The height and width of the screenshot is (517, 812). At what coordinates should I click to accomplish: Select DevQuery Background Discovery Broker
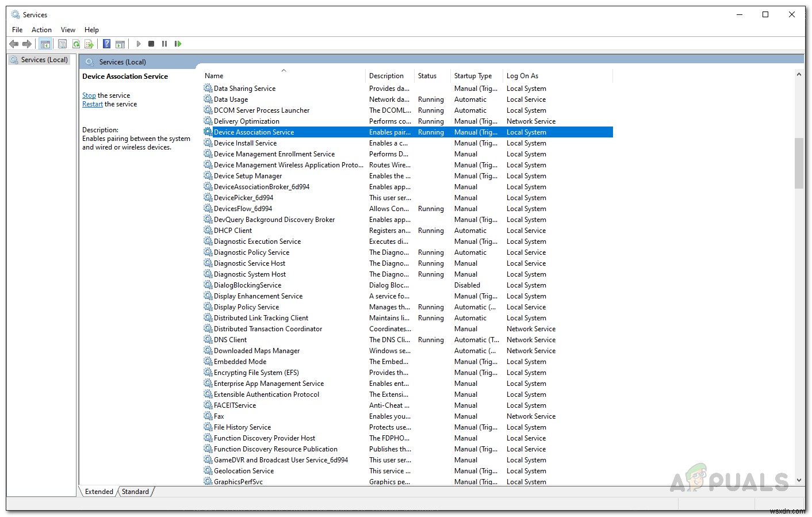pyautogui.click(x=408, y=219)
